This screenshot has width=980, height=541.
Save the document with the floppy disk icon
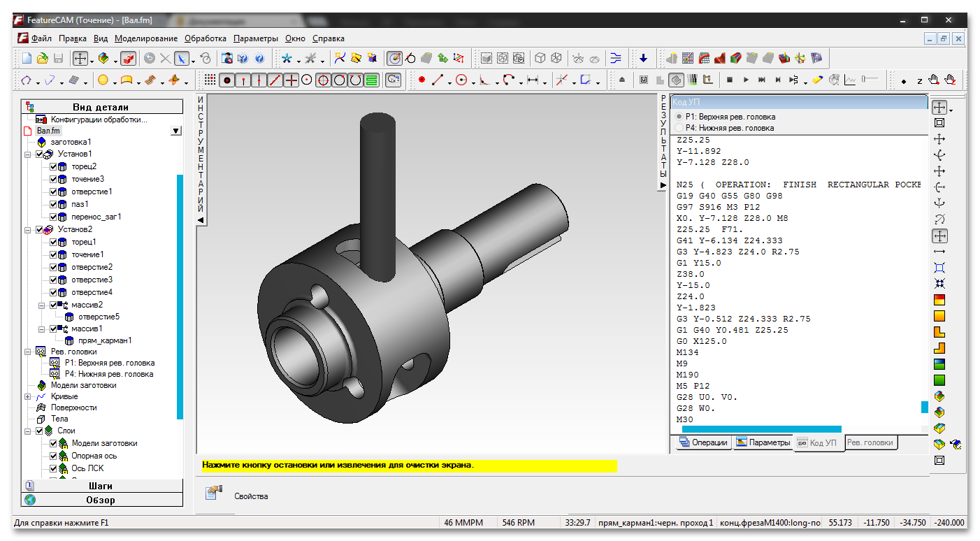tap(59, 58)
